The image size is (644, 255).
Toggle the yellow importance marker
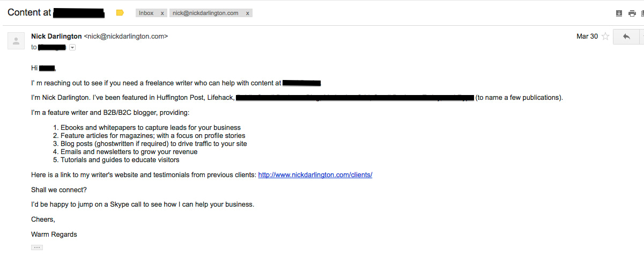(x=120, y=13)
